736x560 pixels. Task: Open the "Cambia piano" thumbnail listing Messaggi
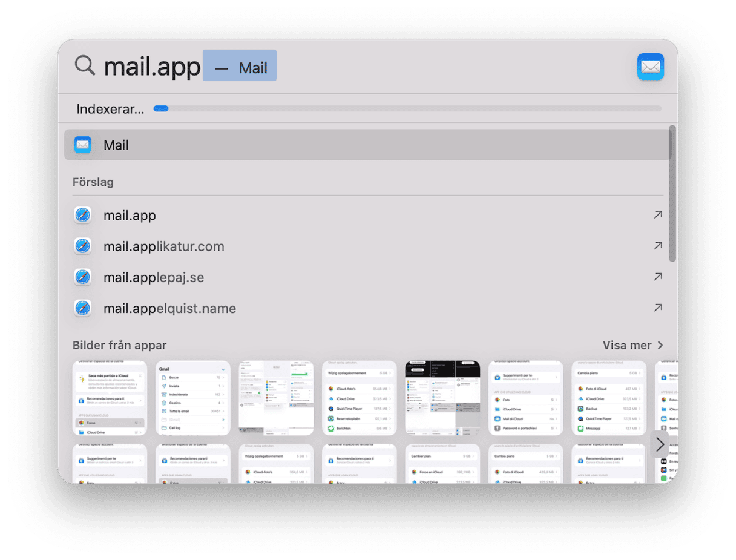pyautogui.click(x=609, y=398)
